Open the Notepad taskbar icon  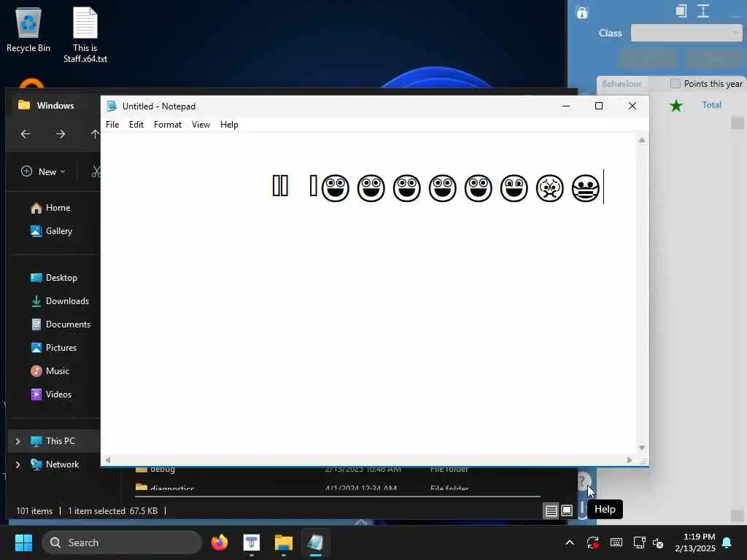315,542
